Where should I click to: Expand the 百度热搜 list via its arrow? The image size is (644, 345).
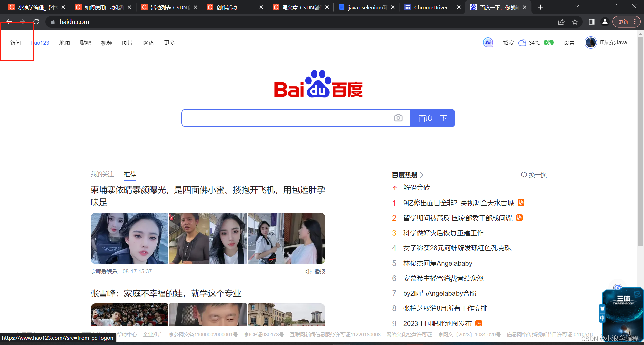click(x=422, y=175)
